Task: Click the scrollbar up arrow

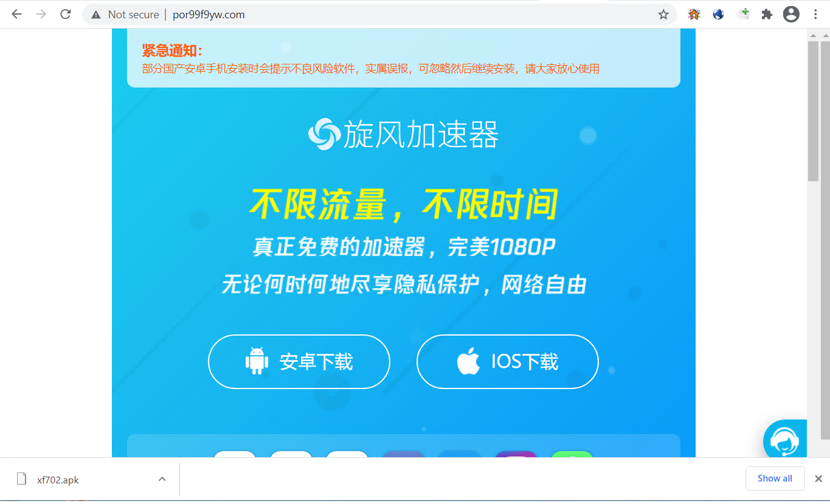Action: (814, 35)
